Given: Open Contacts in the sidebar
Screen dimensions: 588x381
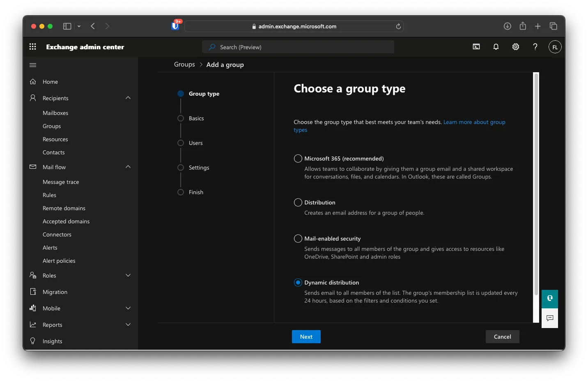Looking at the screenshot, I should click(x=54, y=152).
